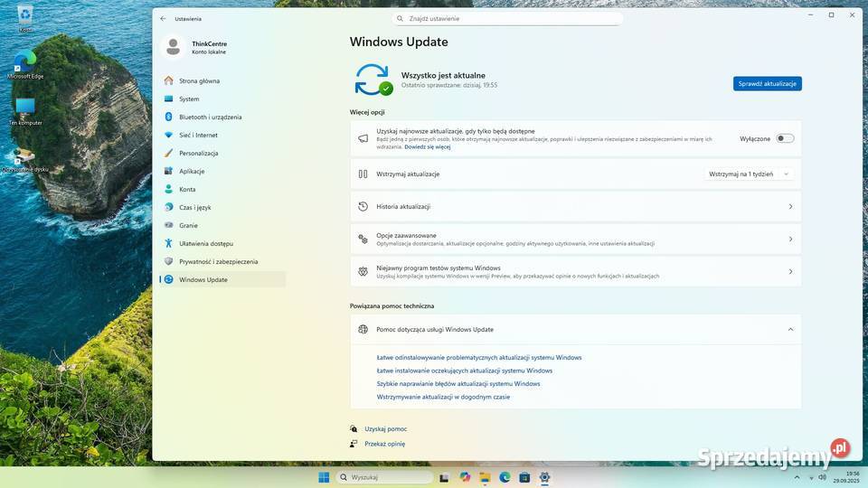Expand the Historia aktualizacji row chevron

(789, 207)
